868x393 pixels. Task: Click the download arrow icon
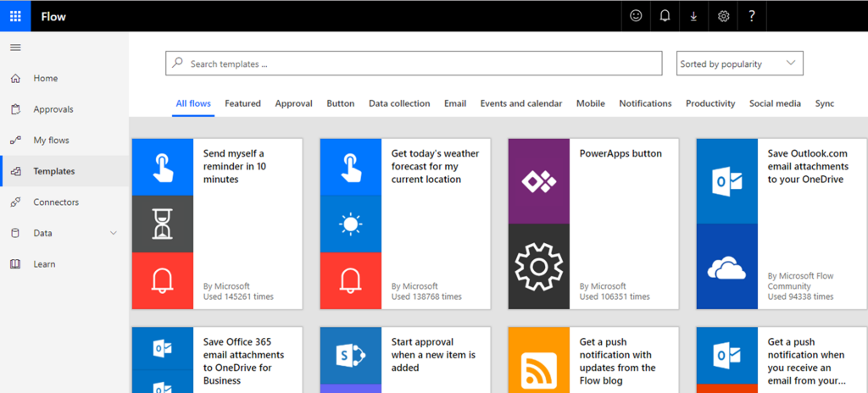coord(694,16)
